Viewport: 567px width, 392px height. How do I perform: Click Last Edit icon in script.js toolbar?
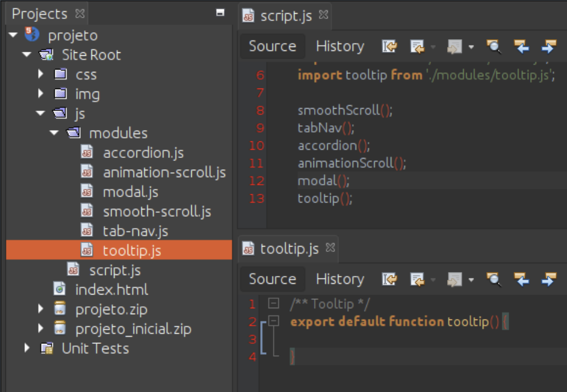[389, 46]
